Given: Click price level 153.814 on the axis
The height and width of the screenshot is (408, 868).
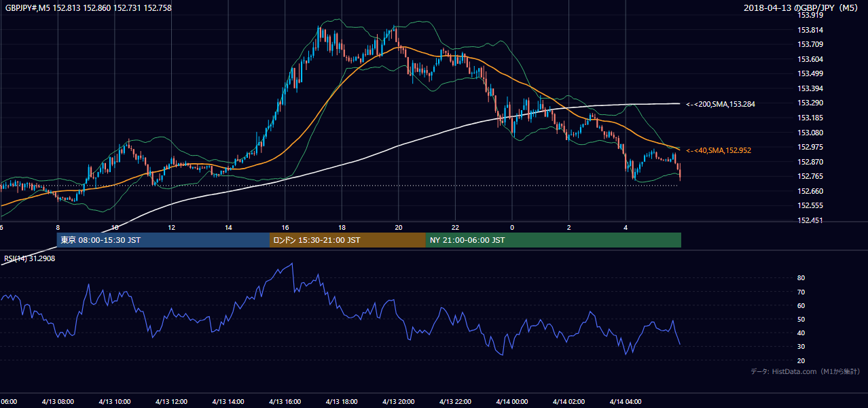Looking at the screenshot, I should [810, 30].
